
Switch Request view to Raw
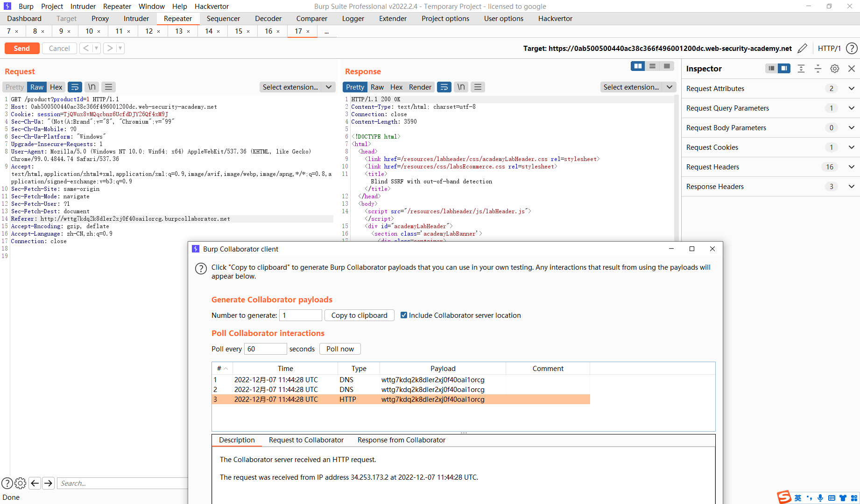(x=37, y=87)
